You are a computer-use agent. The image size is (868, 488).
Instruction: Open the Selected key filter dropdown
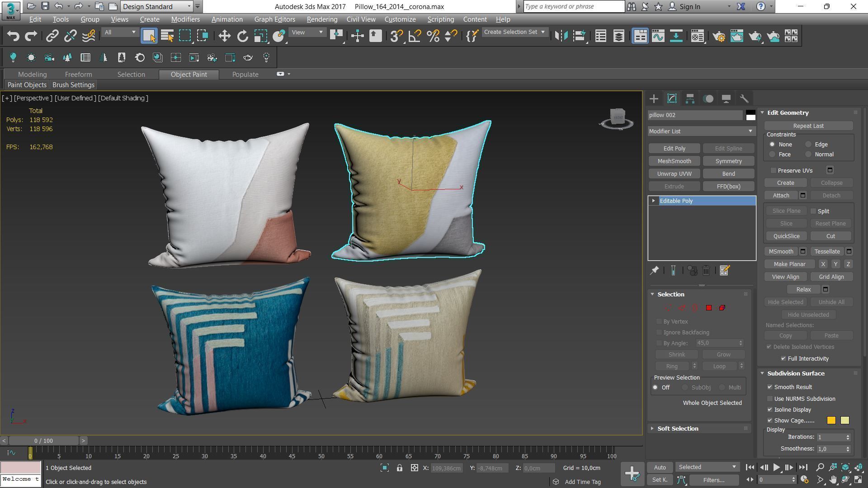tap(707, 467)
